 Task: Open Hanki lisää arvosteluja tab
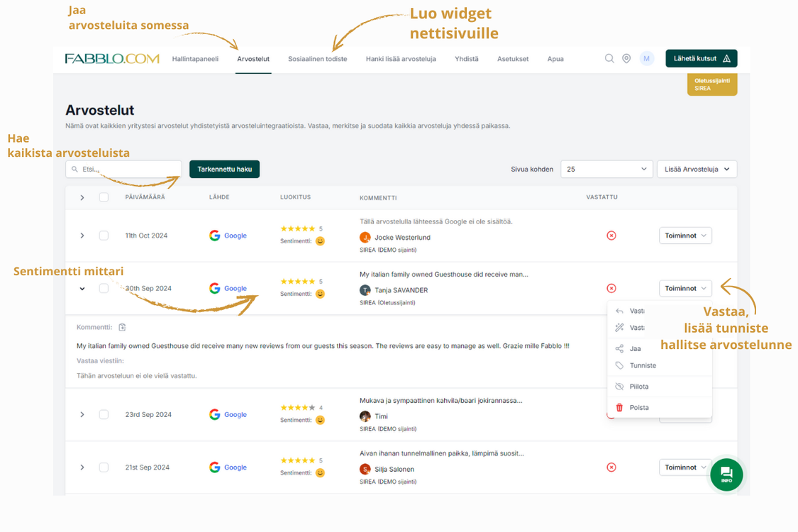(x=401, y=59)
